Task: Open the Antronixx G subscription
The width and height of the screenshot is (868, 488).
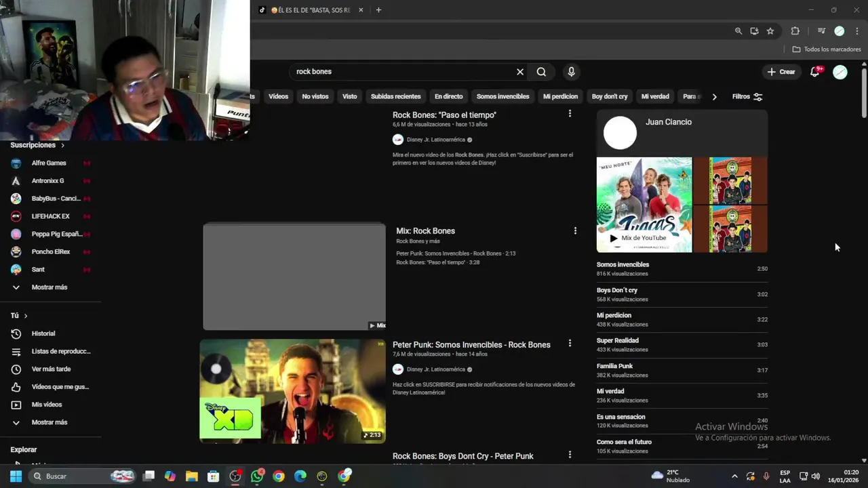Action: tap(51, 181)
